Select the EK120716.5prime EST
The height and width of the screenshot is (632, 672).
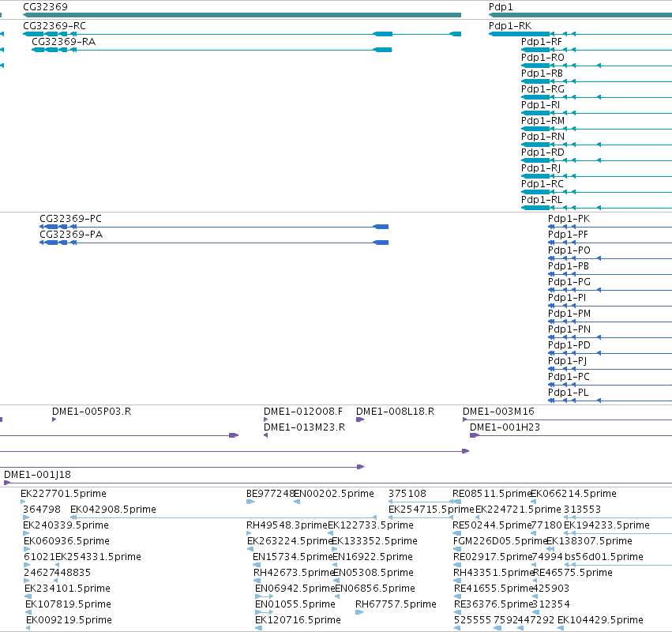[x=298, y=620]
